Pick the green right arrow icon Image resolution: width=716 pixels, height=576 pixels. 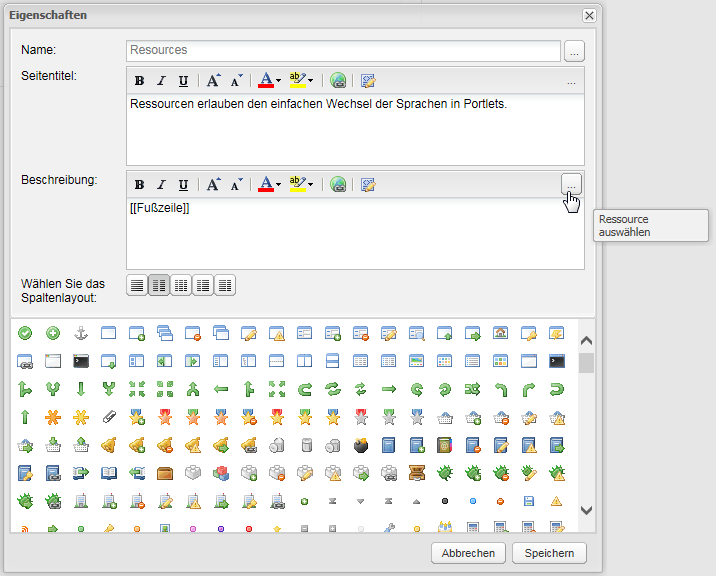[x=389, y=389]
